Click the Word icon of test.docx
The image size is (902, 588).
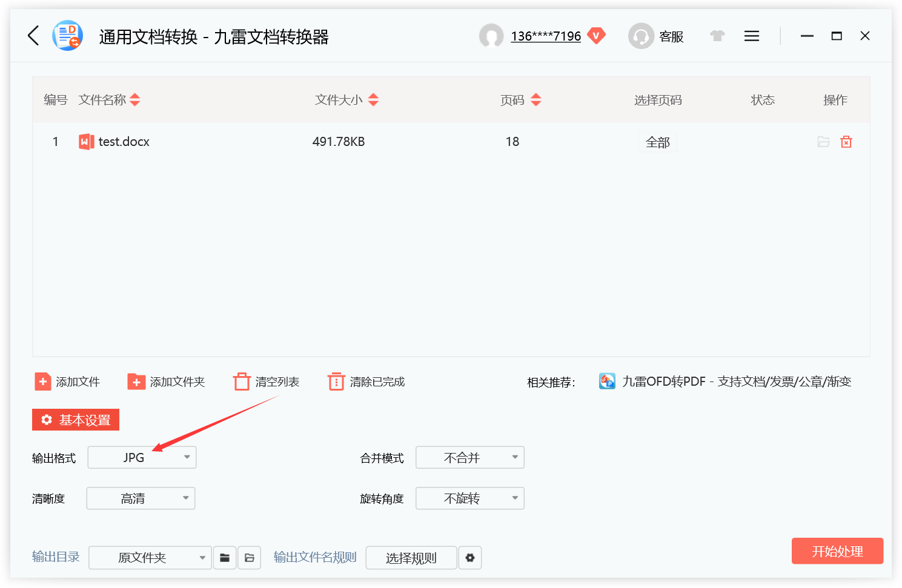point(87,142)
